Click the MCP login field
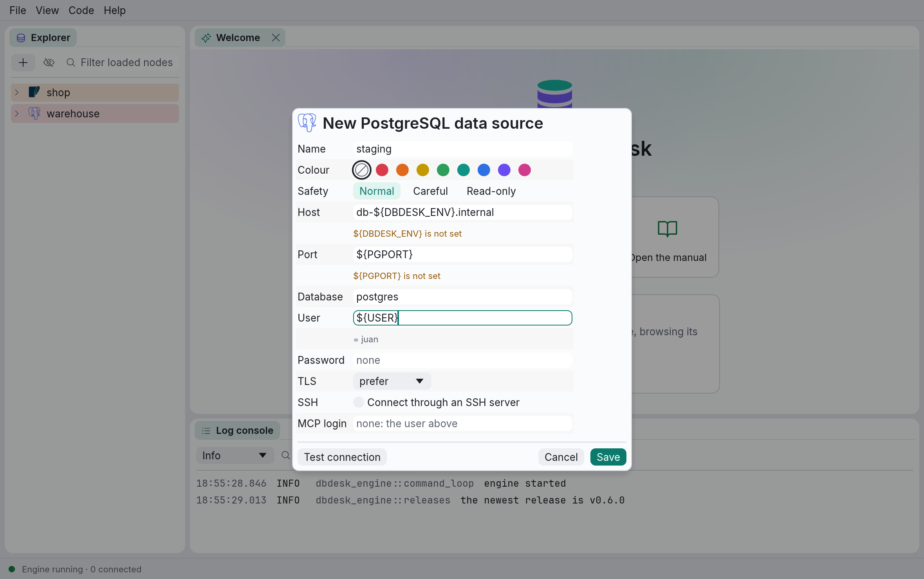 (x=462, y=423)
